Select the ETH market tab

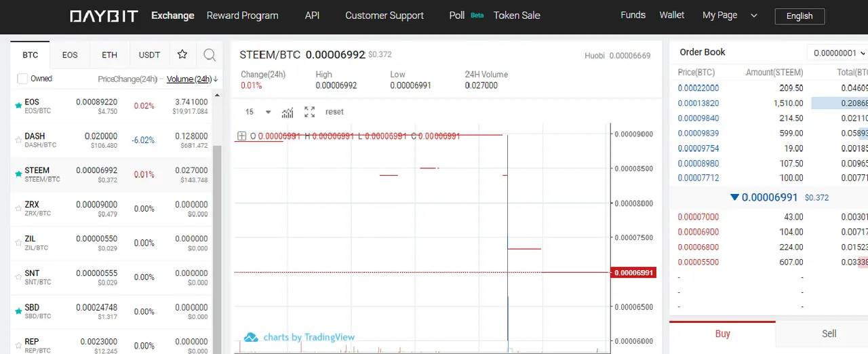tap(109, 55)
